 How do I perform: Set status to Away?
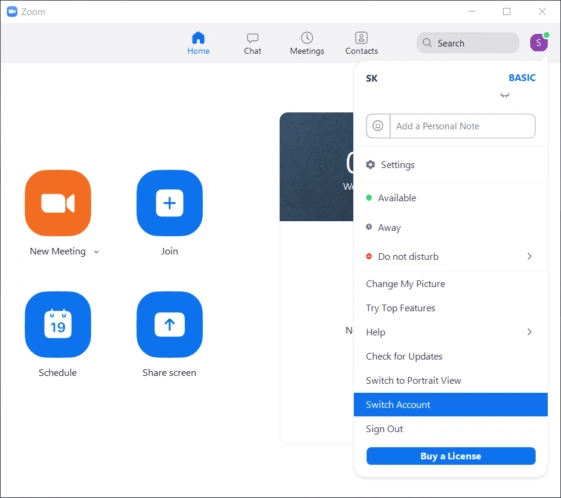[x=450, y=228]
